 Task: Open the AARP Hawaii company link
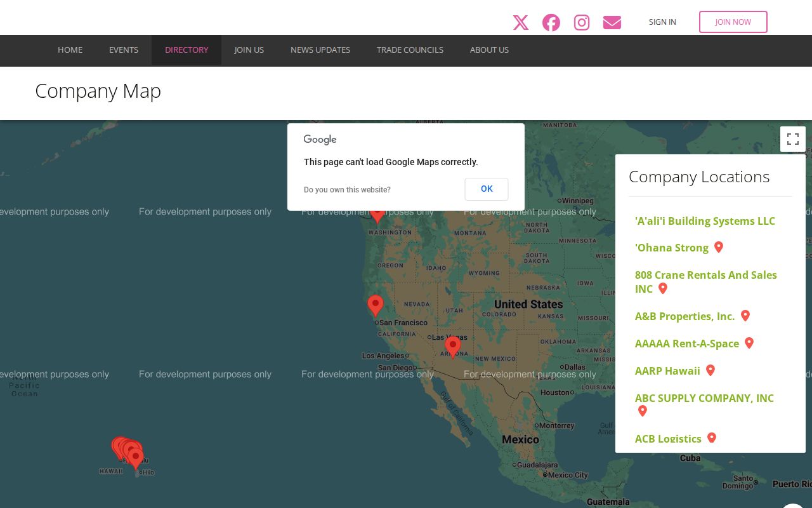tap(667, 371)
